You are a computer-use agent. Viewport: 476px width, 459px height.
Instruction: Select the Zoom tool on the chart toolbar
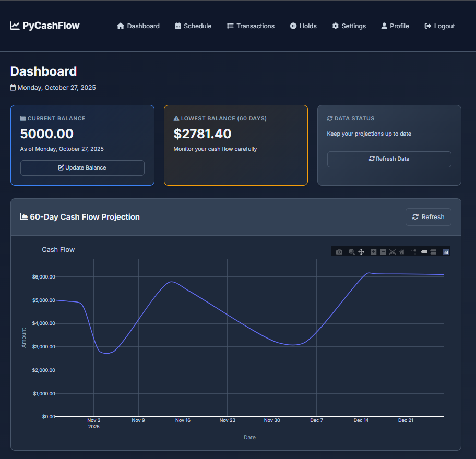click(x=351, y=251)
